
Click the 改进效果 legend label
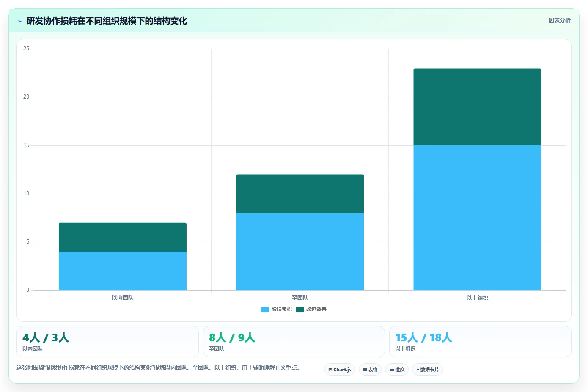[x=316, y=309]
